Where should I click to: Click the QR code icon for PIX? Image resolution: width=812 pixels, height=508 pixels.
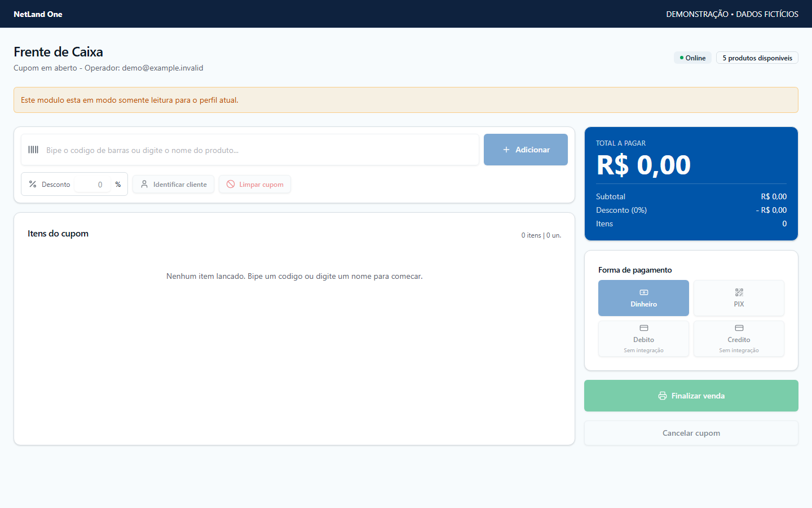[x=739, y=292]
